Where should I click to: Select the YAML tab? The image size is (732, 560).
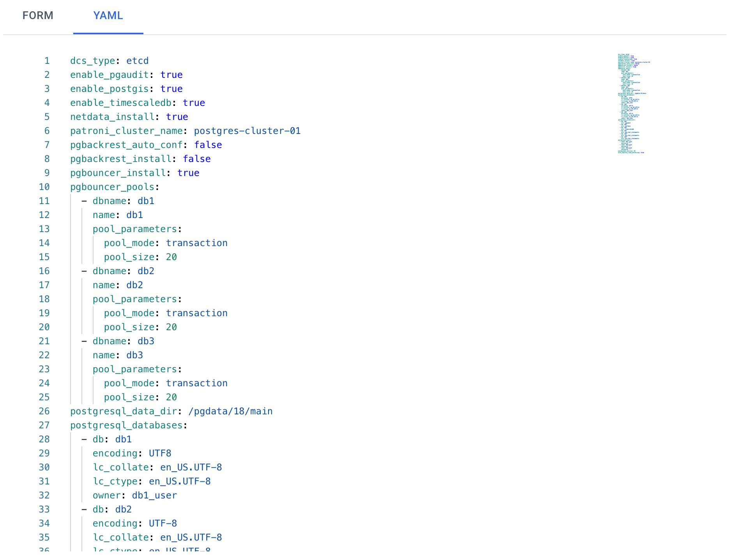(x=108, y=16)
